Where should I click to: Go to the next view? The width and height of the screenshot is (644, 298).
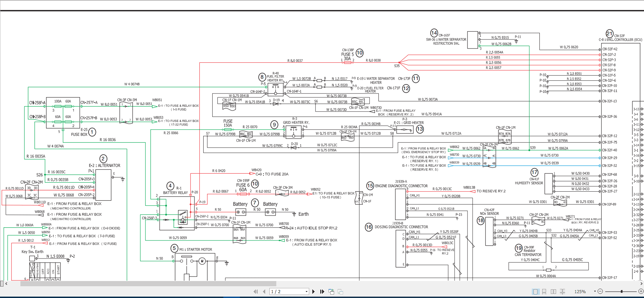point(340,292)
